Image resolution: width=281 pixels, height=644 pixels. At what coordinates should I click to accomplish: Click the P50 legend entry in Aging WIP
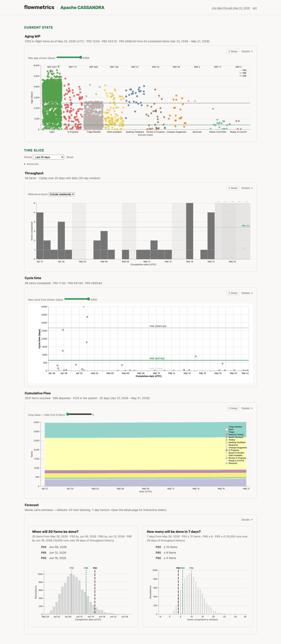(x=243, y=71)
